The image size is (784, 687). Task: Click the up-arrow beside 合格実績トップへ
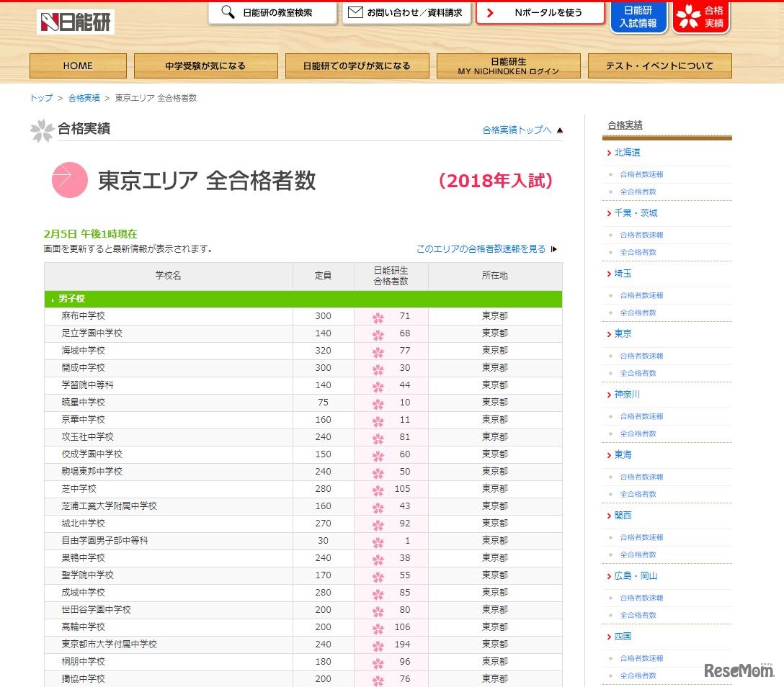click(559, 130)
